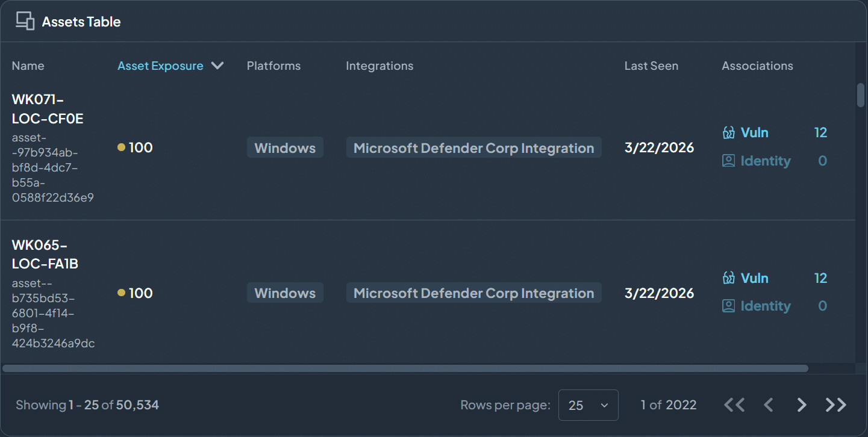Advance to next page using right chevron
Screen dimensions: 868x437
coord(801,404)
